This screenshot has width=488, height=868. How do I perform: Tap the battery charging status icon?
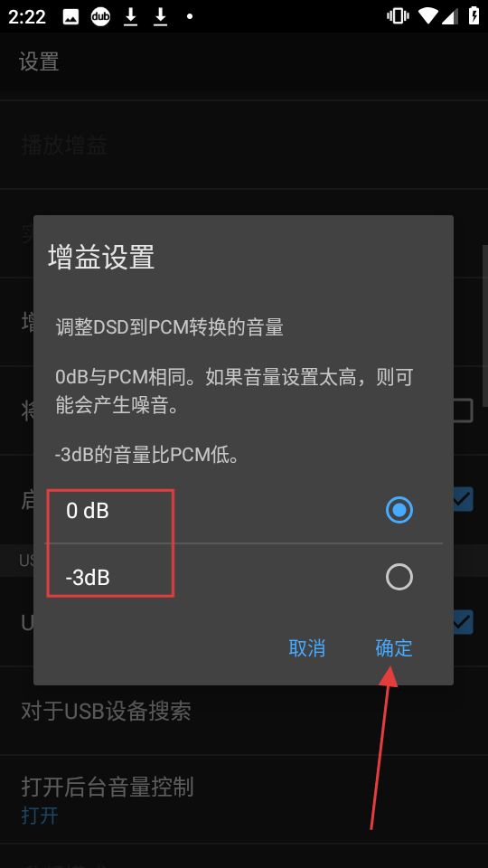[x=474, y=16]
